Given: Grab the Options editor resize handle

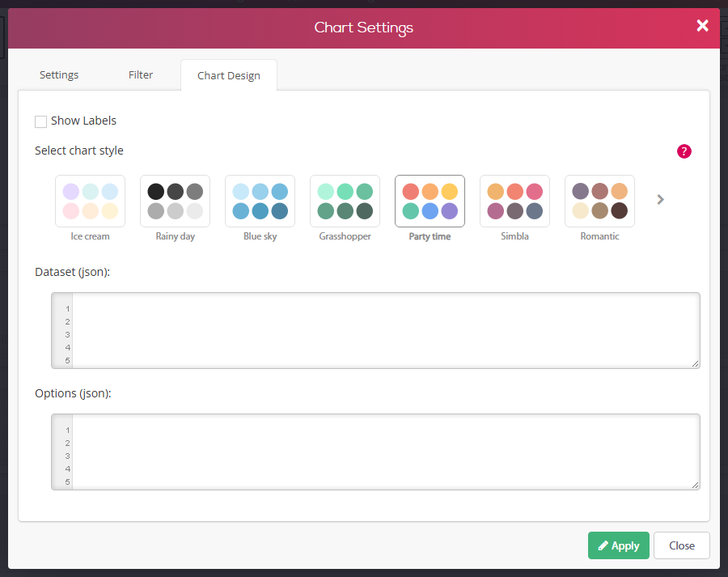Looking at the screenshot, I should coord(695,485).
